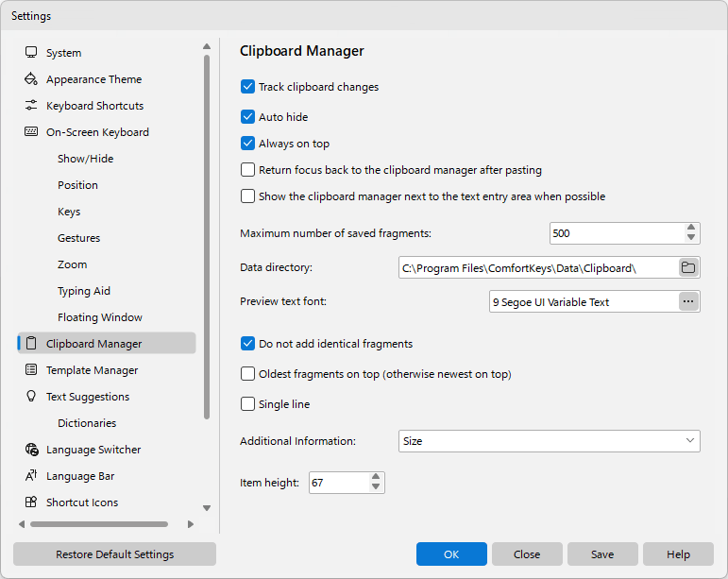Open Help for settings
The width and height of the screenshot is (728, 579).
[678, 553]
